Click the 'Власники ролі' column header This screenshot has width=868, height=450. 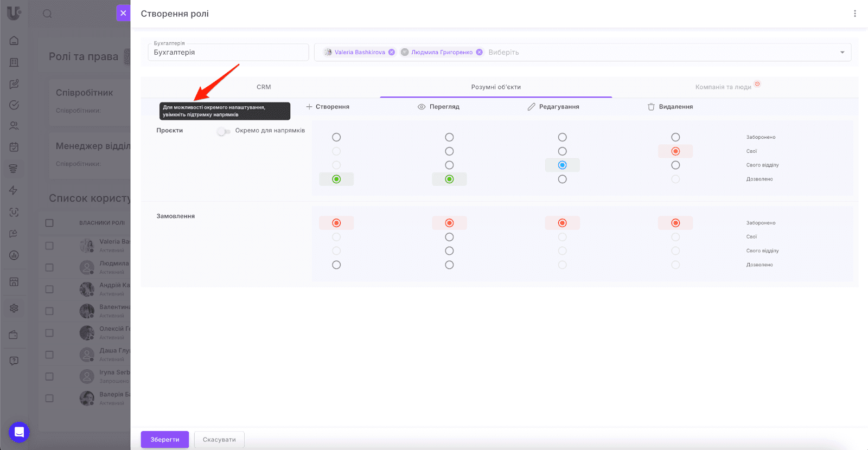102,223
